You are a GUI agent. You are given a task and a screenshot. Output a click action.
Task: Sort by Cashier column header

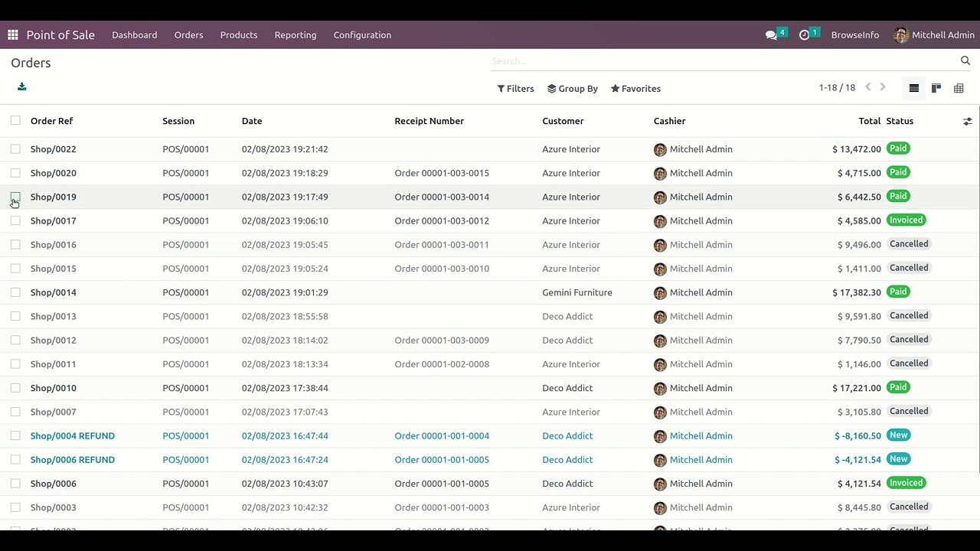pyautogui.click(x=669, y=121)
